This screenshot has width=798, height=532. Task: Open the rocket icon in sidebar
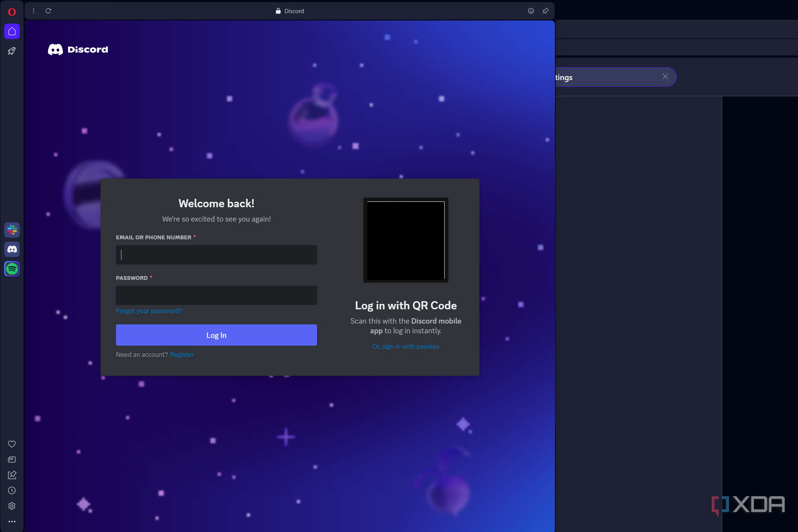click(x=12, y=51)
